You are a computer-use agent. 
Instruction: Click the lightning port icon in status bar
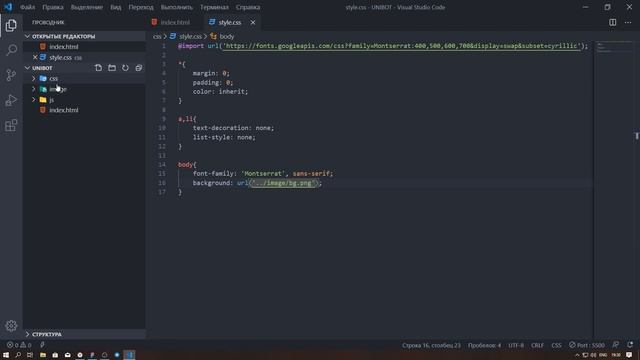(x=42, y=345)
